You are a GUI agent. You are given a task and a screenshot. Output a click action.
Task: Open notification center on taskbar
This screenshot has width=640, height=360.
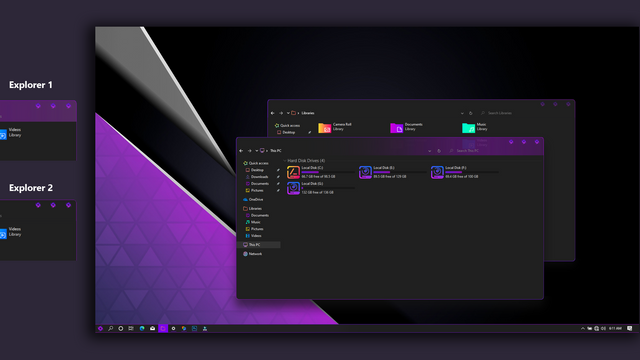630,329
